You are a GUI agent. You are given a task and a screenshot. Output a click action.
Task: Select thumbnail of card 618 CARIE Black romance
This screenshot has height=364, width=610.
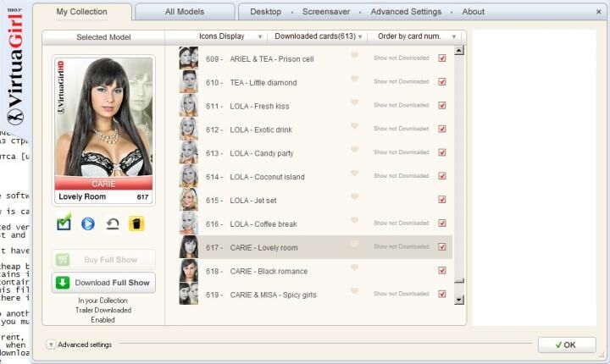(189, 270)
